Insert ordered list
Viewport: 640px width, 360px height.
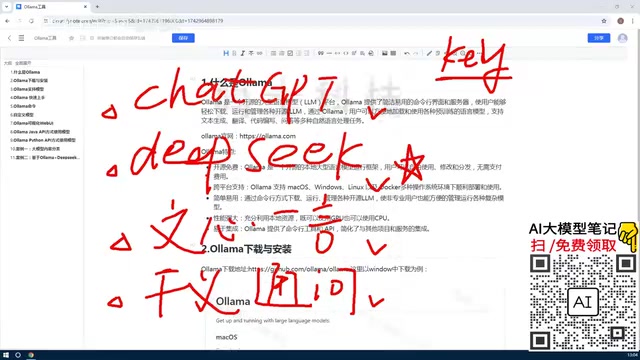coord(282,53)
